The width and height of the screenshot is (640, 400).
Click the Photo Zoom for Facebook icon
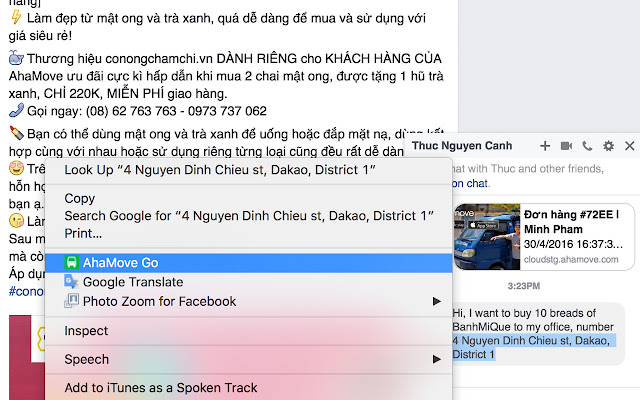[71, 301]
